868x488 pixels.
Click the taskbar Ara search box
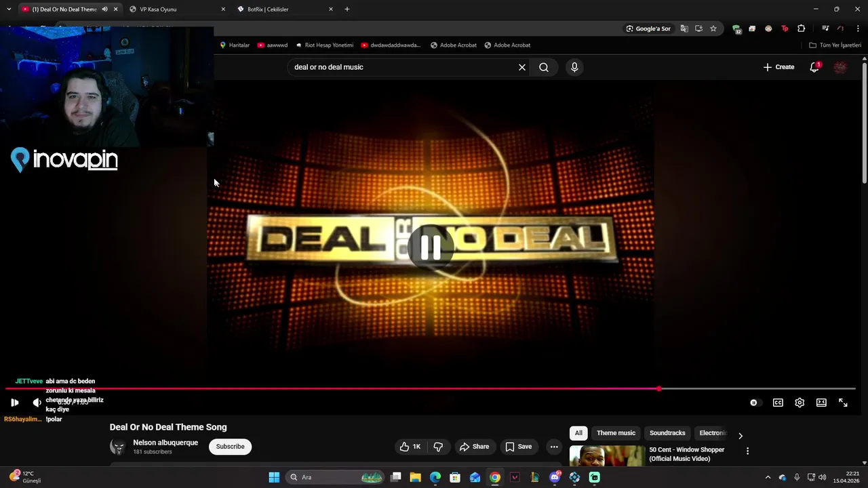(334, 477)
